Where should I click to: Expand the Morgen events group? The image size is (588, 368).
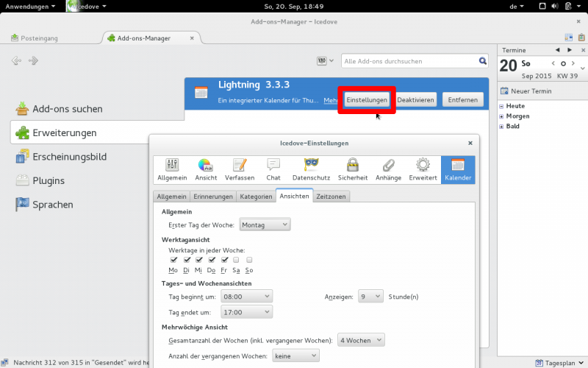pyautogui.click(x=501, y=116)
